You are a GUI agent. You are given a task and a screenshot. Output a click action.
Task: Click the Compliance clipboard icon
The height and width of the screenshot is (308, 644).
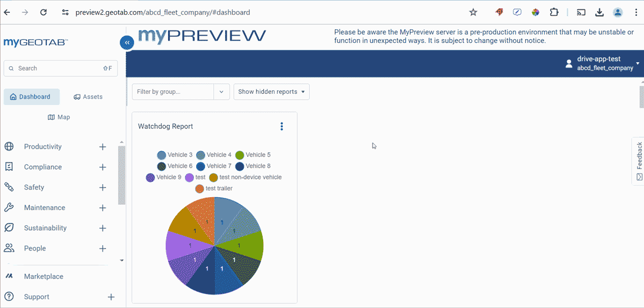click(x=9, y=167)
